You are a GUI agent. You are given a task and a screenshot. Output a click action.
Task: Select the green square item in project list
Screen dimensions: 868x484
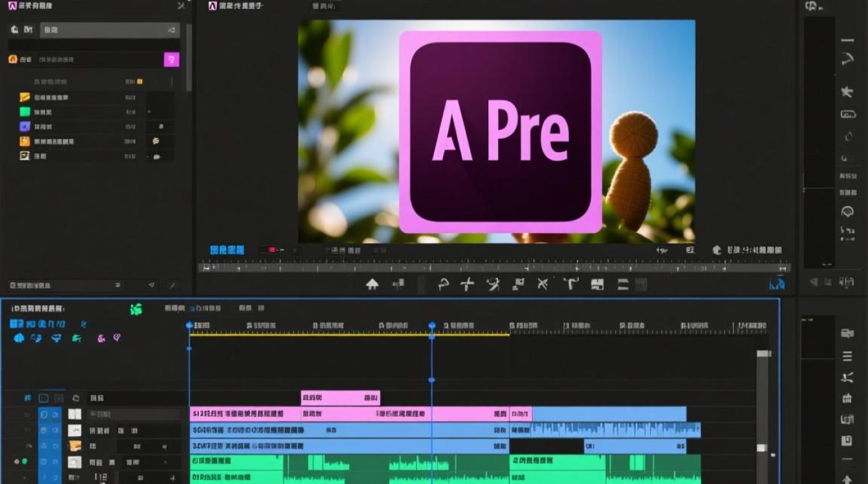(25, 112)
